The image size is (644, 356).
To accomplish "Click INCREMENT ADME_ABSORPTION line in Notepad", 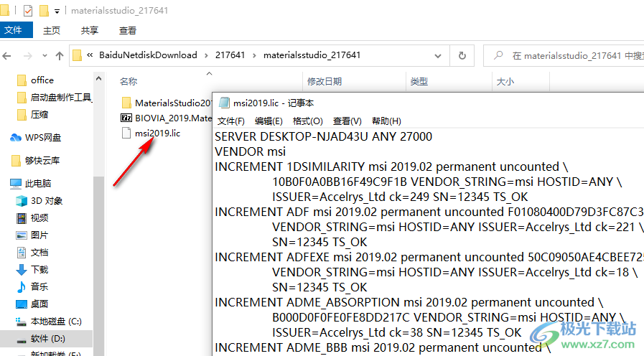I will 409,302.
